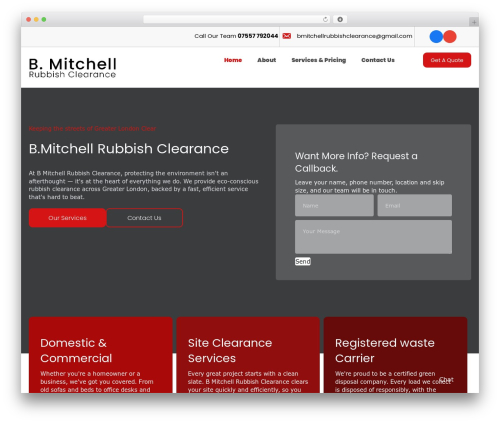This screenshot has height=423, width=500.
Task: Open the Contact Us menu item
Action: (378, 60)
